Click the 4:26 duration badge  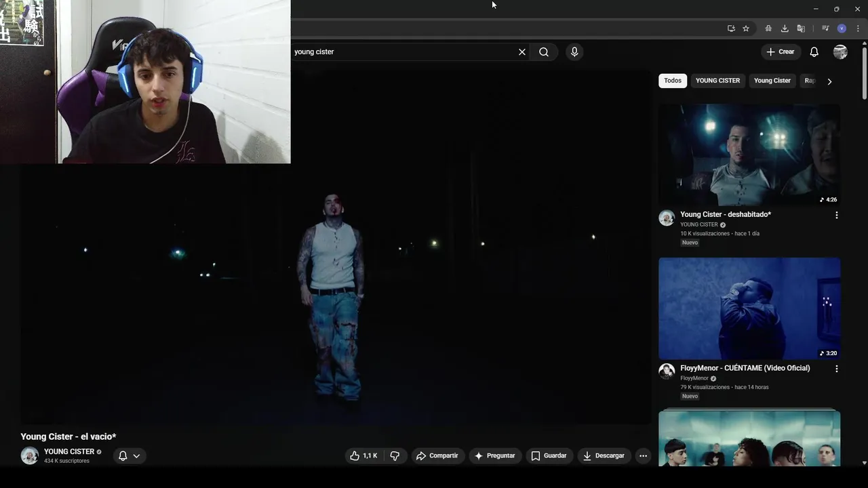[x=828, y=200]
